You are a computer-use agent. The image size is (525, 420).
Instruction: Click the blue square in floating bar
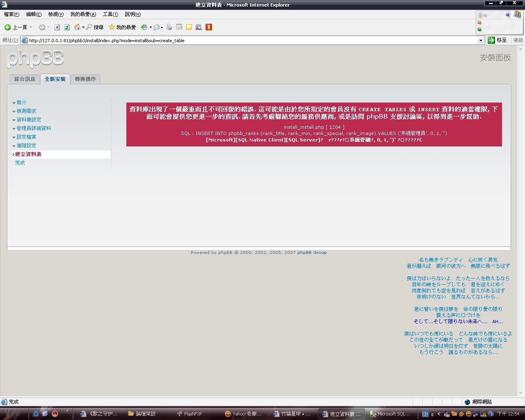point(508,15)
